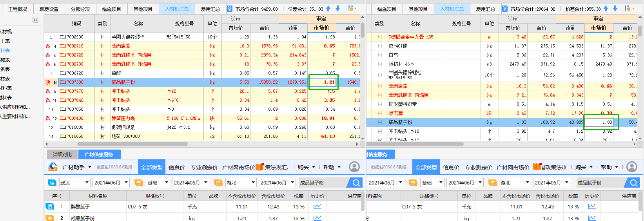
Task: Select 专业测定价 filter in left pane
Action: (204, 168)
